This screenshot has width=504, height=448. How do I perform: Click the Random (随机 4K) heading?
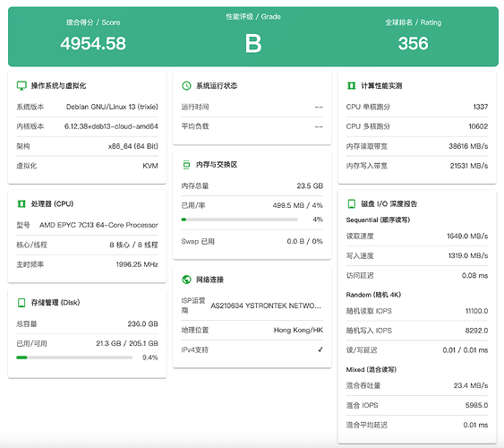point(373,295)
